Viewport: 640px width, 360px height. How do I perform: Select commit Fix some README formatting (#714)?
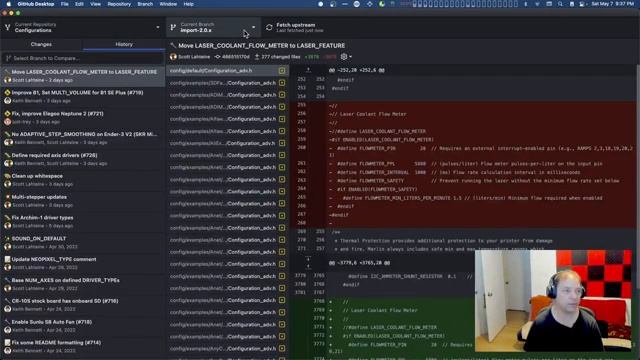[83, 346]
